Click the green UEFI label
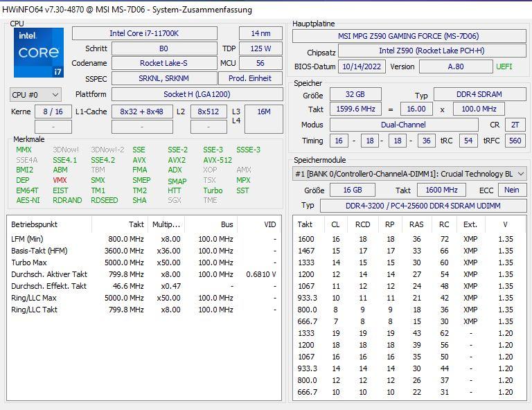Screen dimensions: 532x410 pos(504,66)
